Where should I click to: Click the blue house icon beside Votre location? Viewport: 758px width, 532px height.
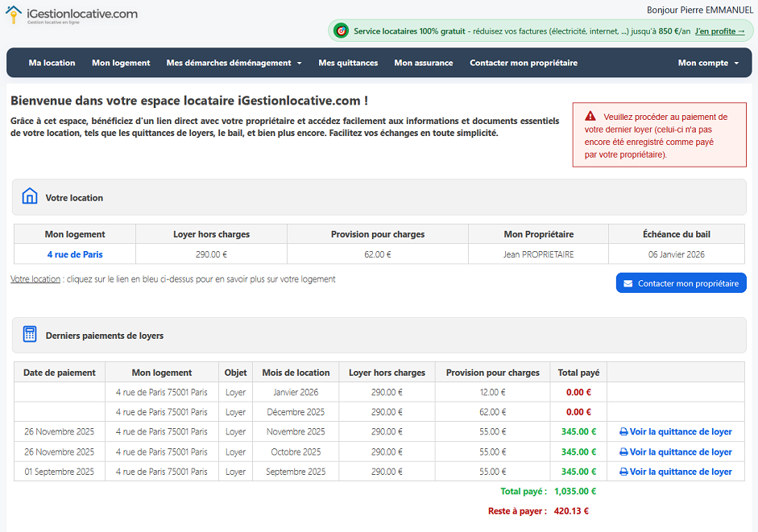coord(30,196)
